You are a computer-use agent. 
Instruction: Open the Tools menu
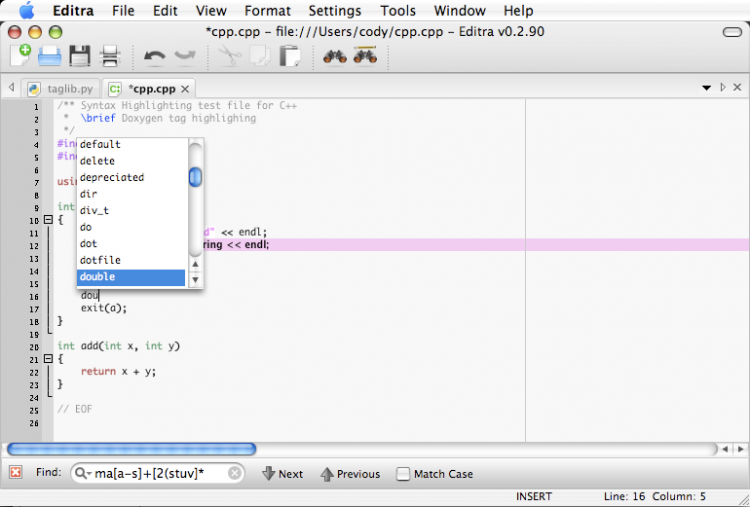coord(397,11)
